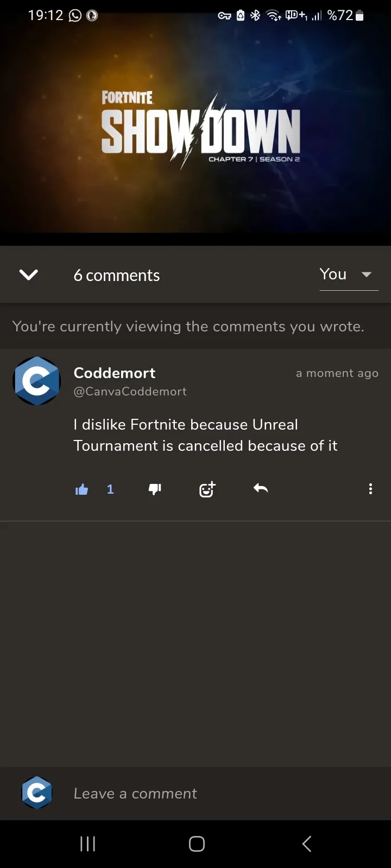Tap your avatar beside comment field

point(36,793)
